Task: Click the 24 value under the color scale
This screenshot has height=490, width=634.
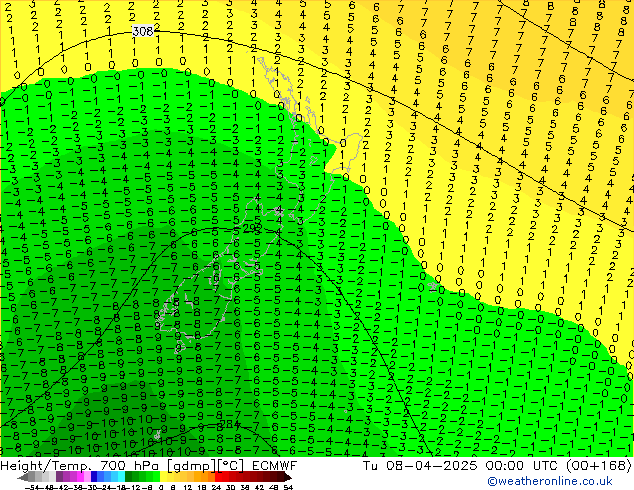Action: 216,488
